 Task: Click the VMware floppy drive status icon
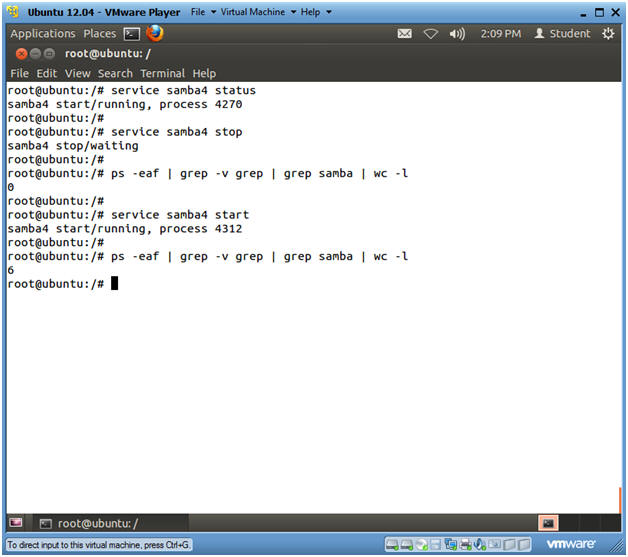click(x=435, y=545)
